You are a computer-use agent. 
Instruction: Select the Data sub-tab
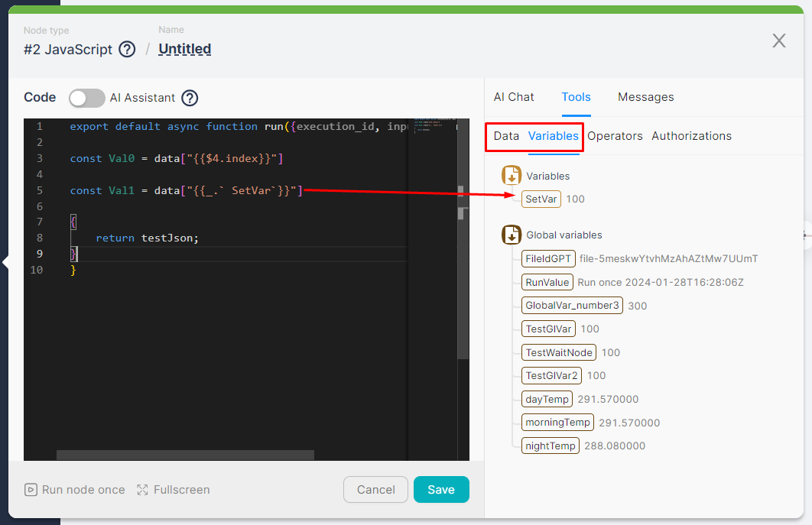coord(506,136)
